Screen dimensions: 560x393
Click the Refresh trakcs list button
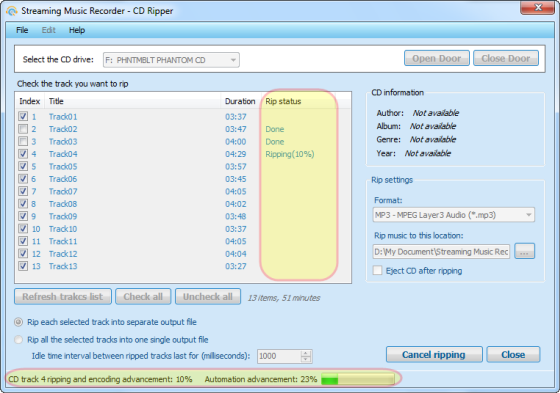63,297
